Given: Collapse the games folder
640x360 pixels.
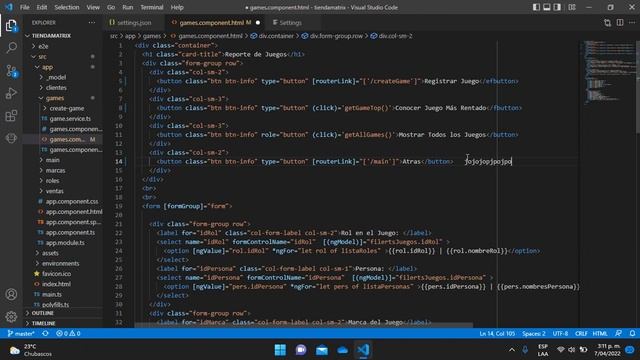Looking at the screenshot, I should point(55,98).
